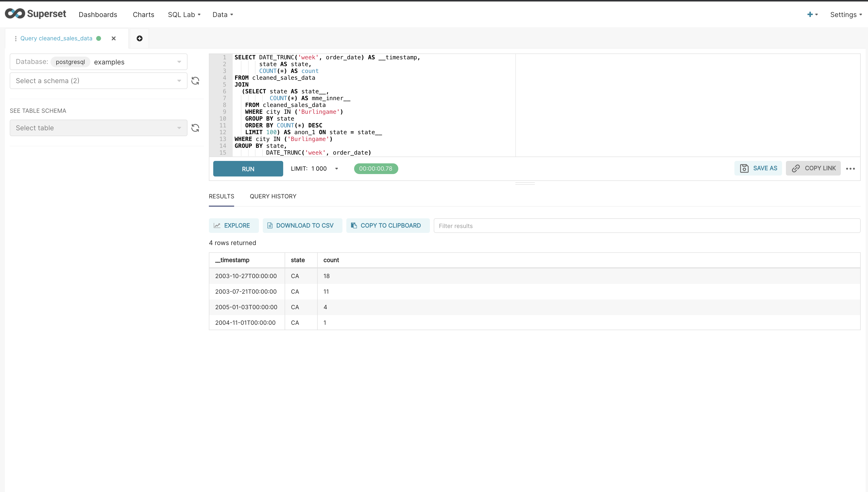Click the Explore chart icon on results
This screenshot has width=868, height=492.
pyautogui.click(x=217, y=225)
